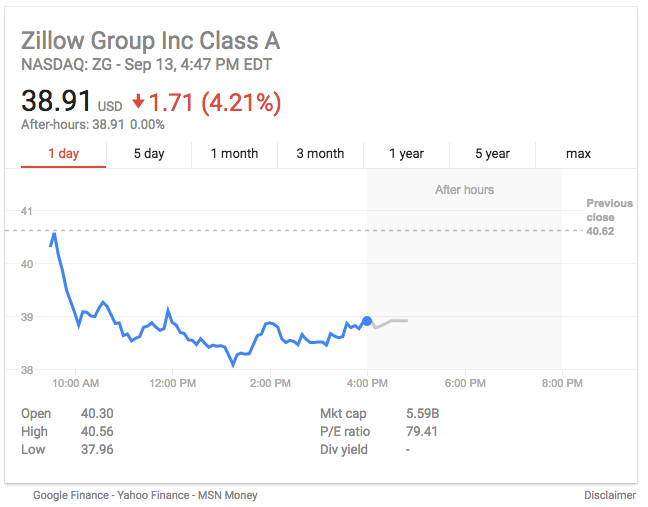The image size is (648, 507).
Task: Open the 1 month chart tab
Action: pyautogui.click(x=234, y=154)
